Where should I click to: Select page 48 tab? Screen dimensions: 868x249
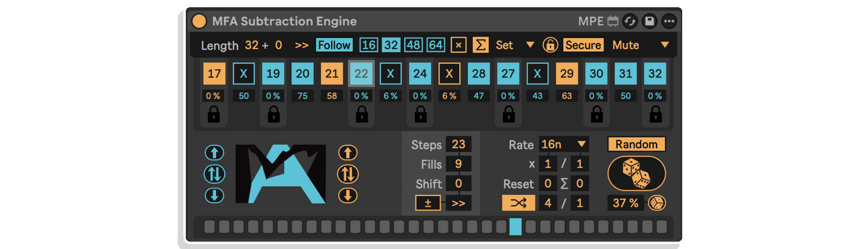(413, 45)
